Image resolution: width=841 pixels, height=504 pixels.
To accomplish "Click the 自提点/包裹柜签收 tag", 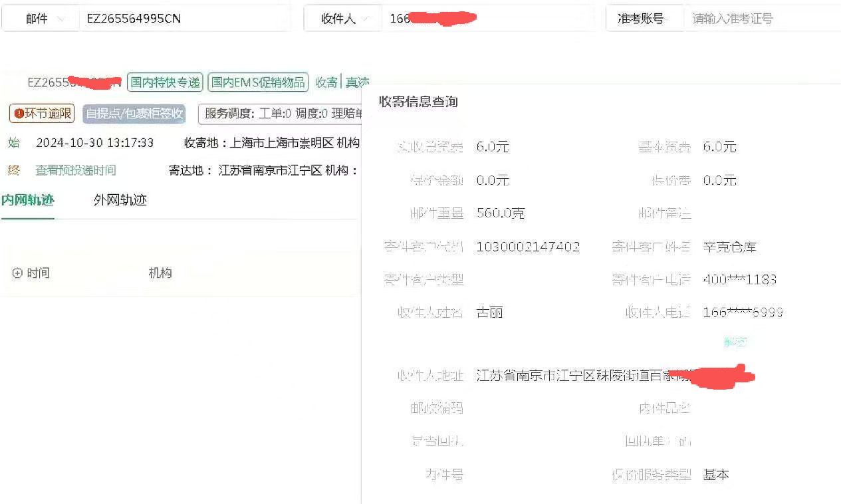I will pos(133,114).
